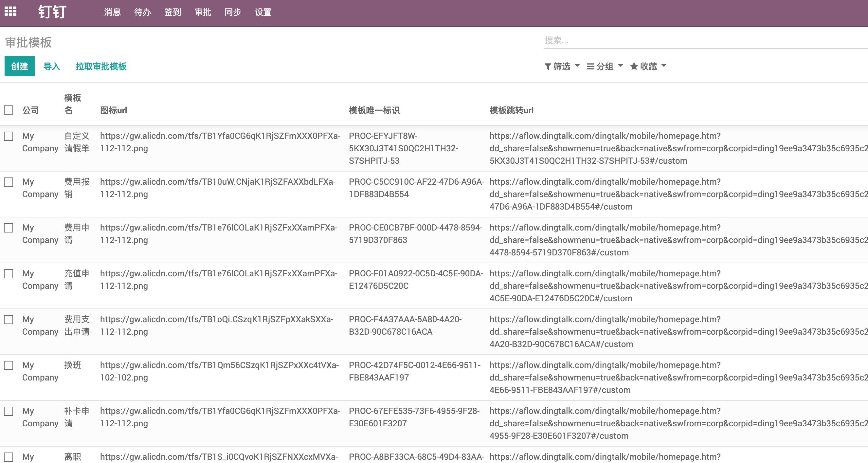Click identifier PROC-CE0CB7BF-000D-4478-8594-5719D370F863
This screenshot has width=868, height=463.
pyautogui.click(x=416, y=234)
